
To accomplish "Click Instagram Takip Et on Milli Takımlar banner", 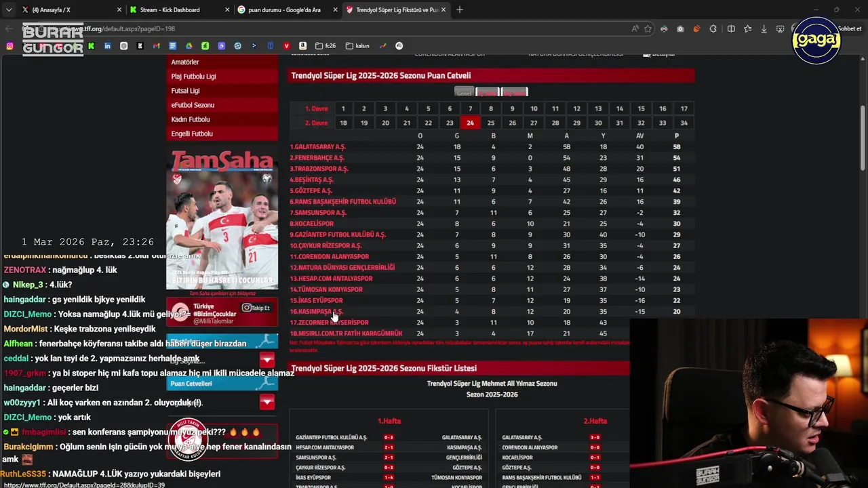I will coord(257,308).
